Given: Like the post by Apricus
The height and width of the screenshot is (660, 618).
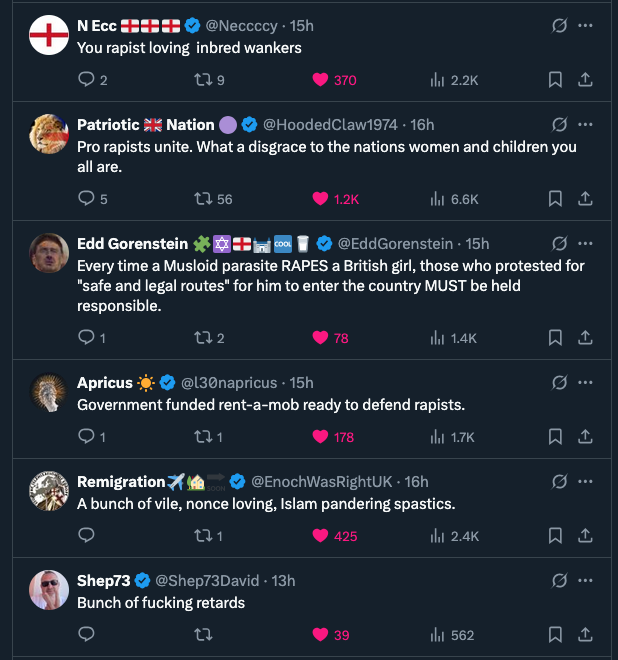Looking at the screenshot, I should pyautogui.click(x=321, y=437).
